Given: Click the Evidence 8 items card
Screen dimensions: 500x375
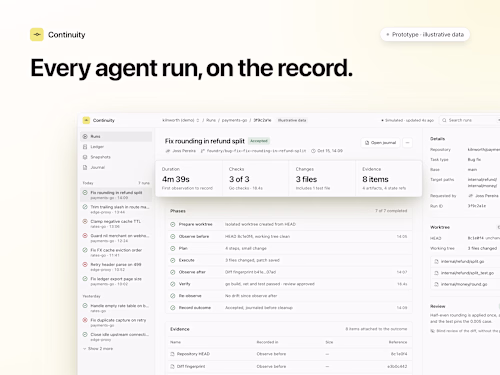Looking at the screenshot, I should click(389, 179).
